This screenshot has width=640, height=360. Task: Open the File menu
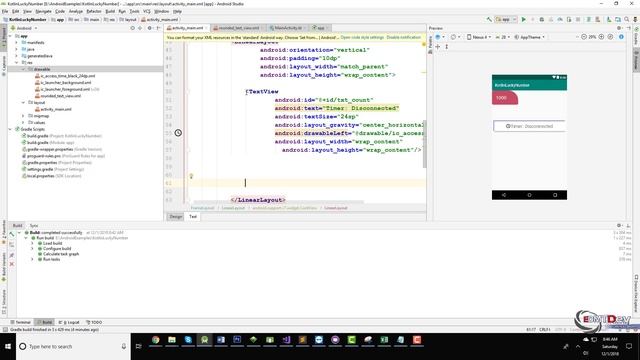click(x=5, y=11)
